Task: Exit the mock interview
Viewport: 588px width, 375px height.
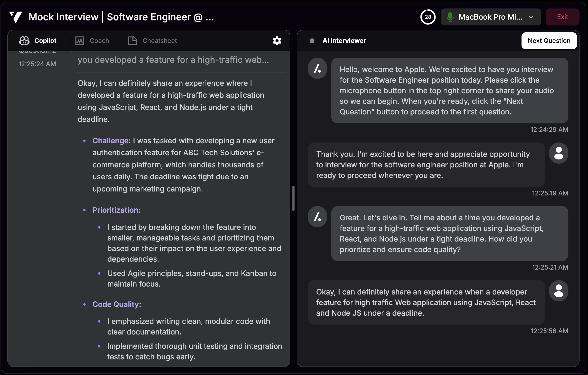Action: click(x=562, y=17)
